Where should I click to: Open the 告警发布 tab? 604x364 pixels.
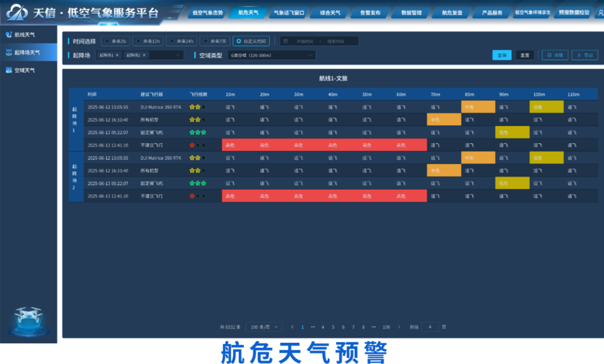pos(370,13)
